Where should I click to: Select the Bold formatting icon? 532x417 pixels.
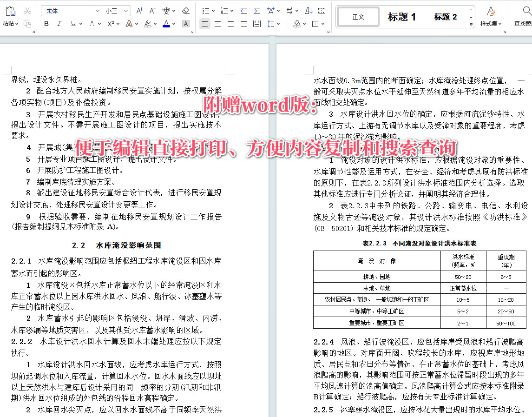coord(46,23)
